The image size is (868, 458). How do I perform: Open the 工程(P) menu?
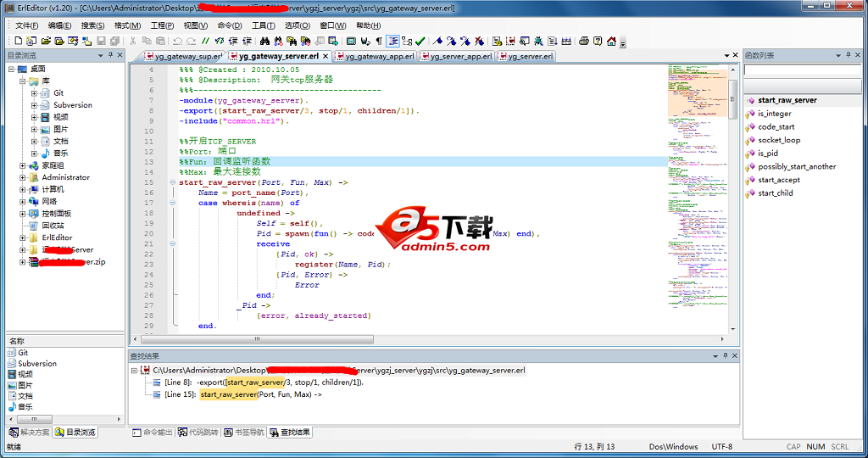point(162,25)
